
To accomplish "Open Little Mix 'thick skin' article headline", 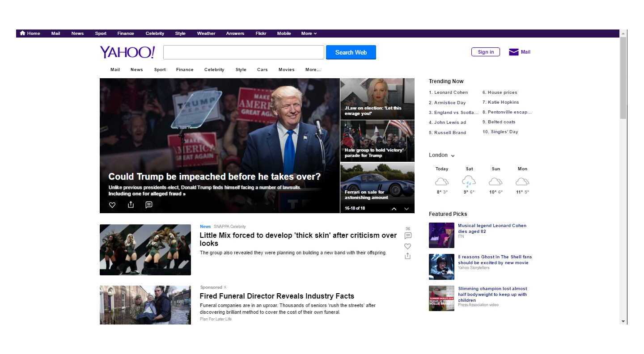I will tap(298, 239).
